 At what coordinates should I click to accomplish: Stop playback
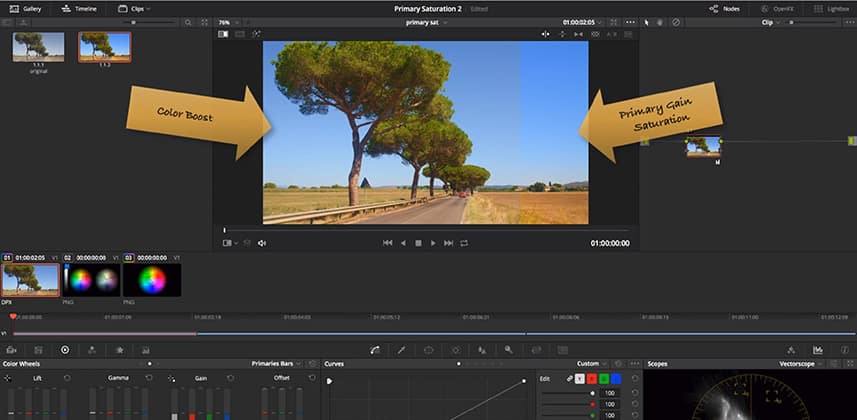pos(418,243)
